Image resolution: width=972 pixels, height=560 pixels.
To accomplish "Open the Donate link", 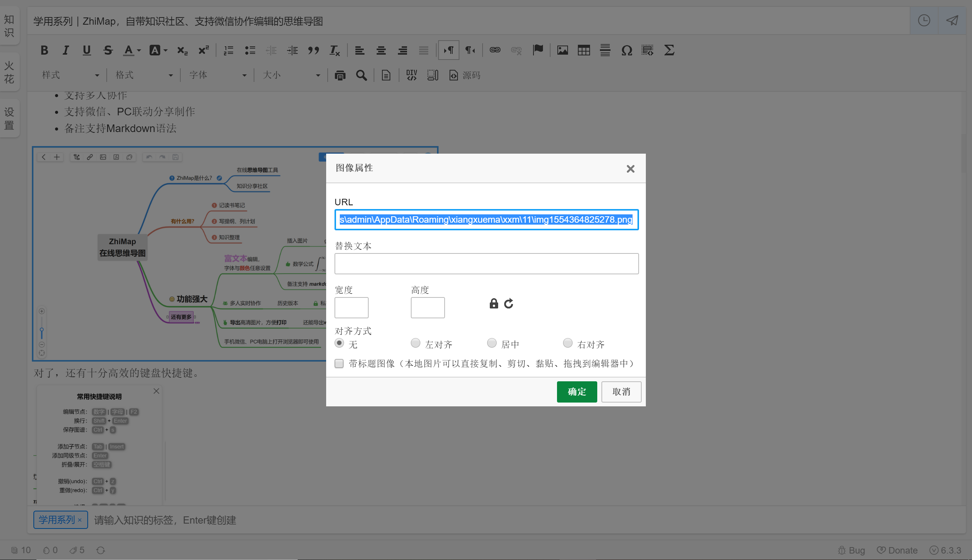I will pos(897,551).
